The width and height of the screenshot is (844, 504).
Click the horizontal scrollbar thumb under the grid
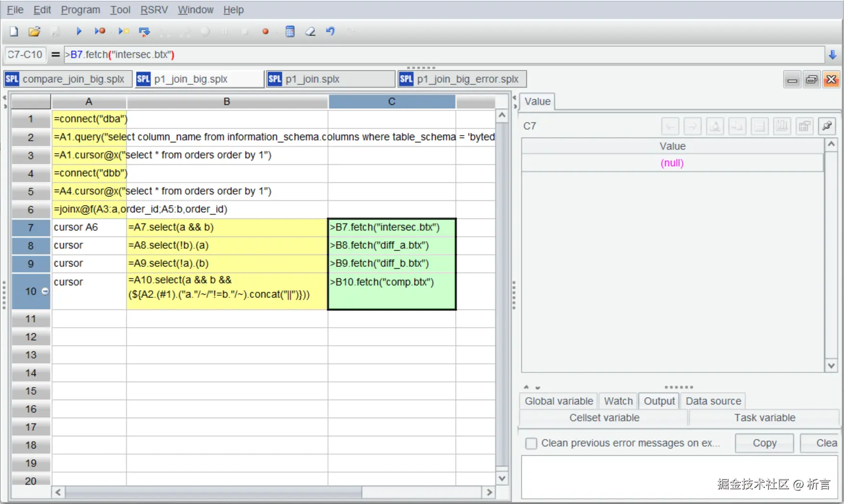click(213, 492)
